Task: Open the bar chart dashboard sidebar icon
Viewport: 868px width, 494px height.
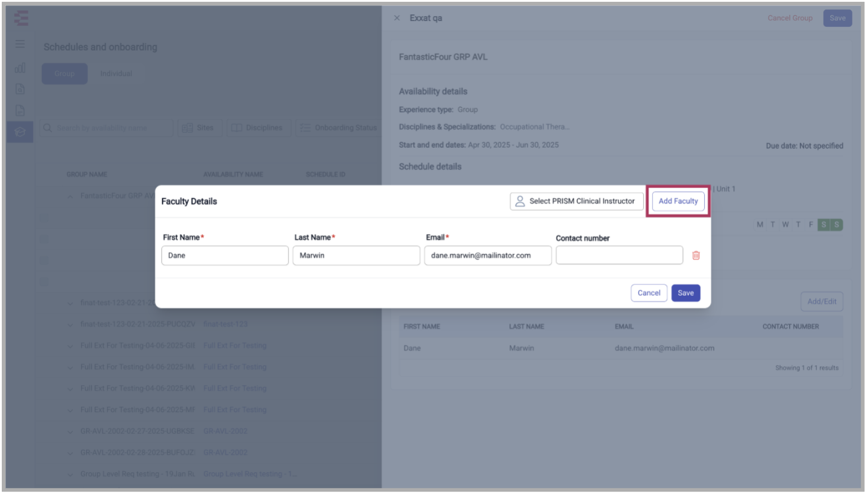Action: pos(20,67)
